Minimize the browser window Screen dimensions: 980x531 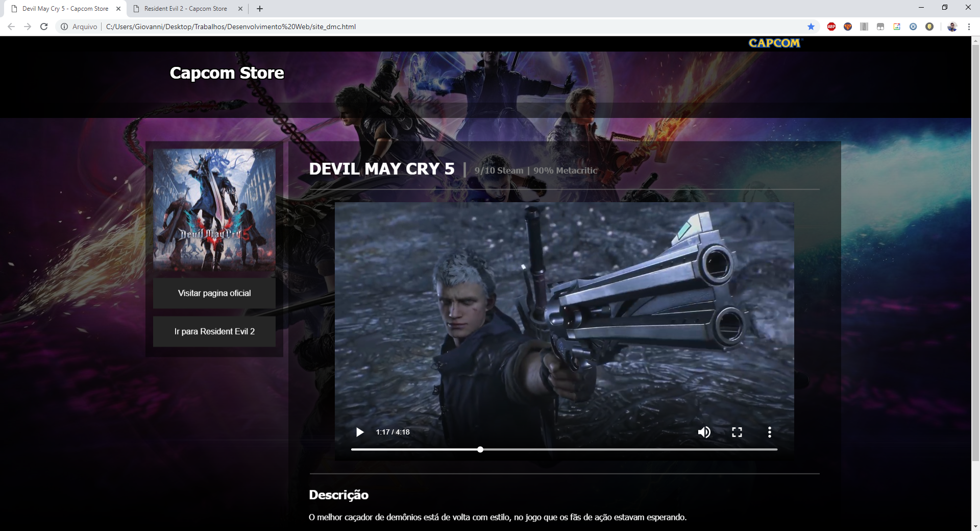pyautogui.click(x=921, y=7)
